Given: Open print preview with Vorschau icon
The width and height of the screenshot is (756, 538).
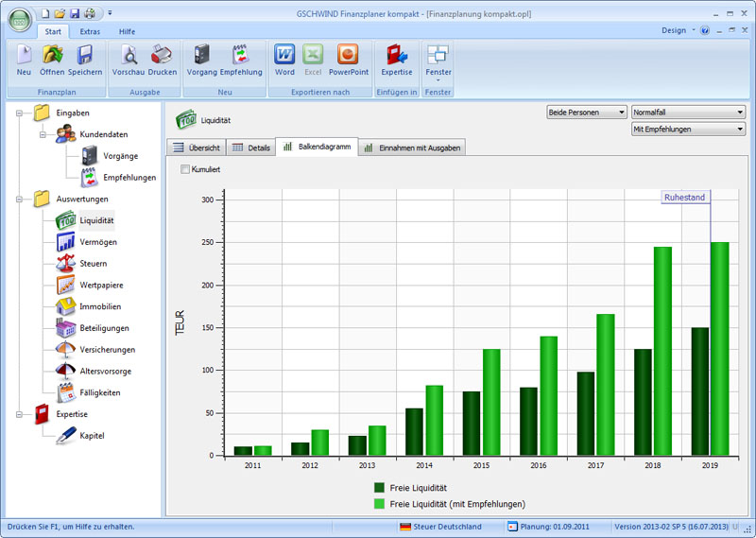Looking at the screenshot, I should click(x=128, y=59).
